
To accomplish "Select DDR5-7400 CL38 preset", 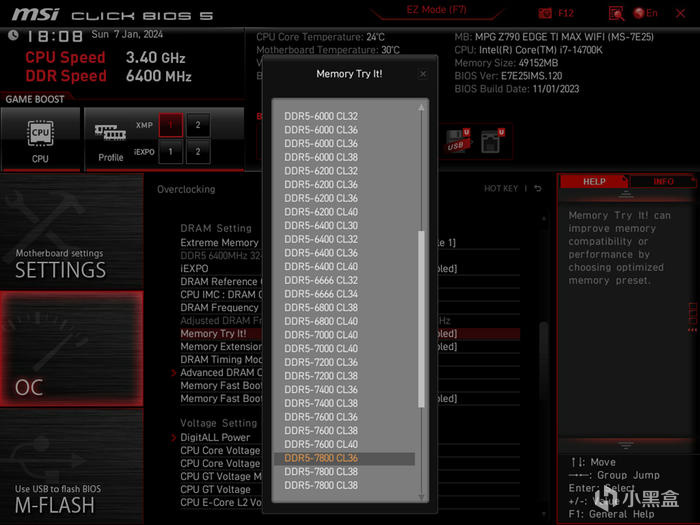I will 321,403.
